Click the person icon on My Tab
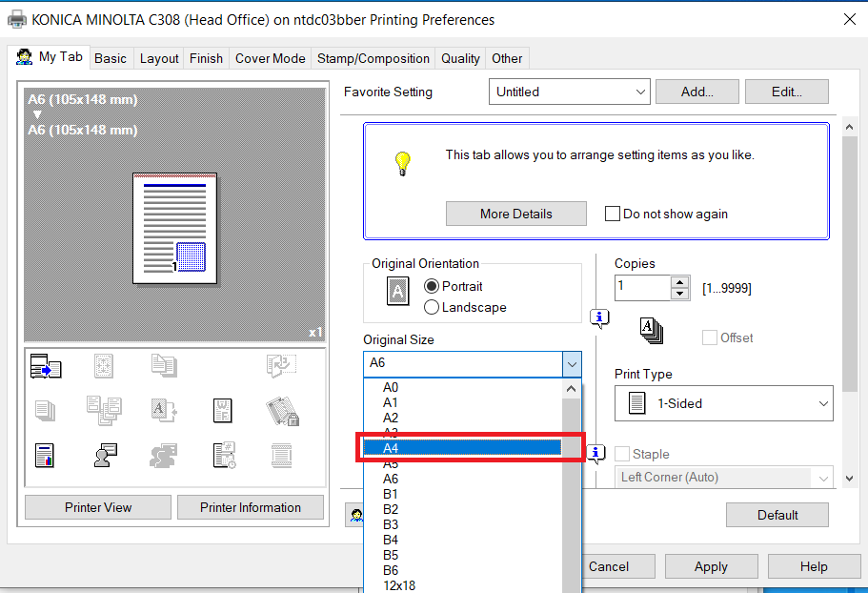 (24, 57)
